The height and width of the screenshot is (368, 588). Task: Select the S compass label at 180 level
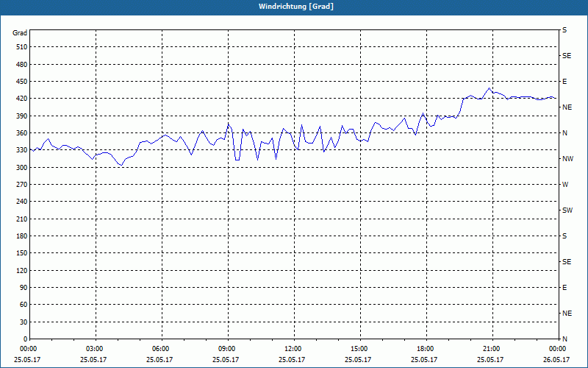pos(564,236)
